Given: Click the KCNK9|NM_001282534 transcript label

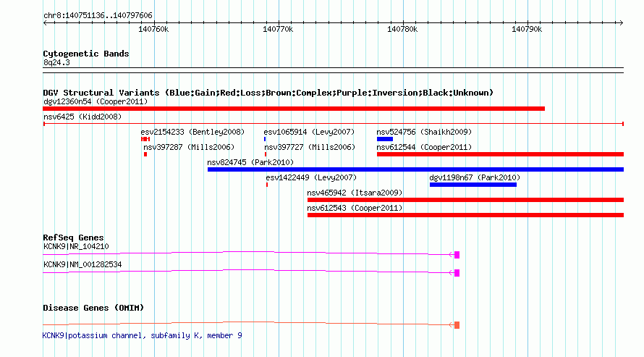Looking at the screenshot, I should [82, 264].
